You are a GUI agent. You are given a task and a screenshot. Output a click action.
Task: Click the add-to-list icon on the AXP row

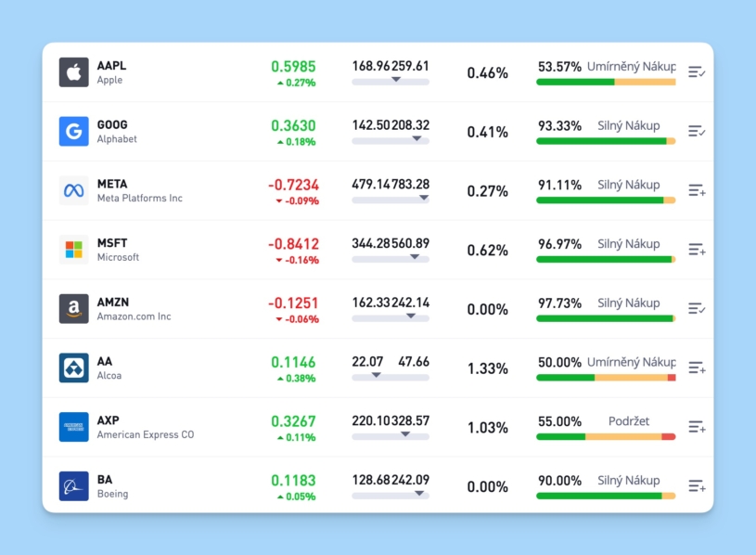[x=696, y=427]
